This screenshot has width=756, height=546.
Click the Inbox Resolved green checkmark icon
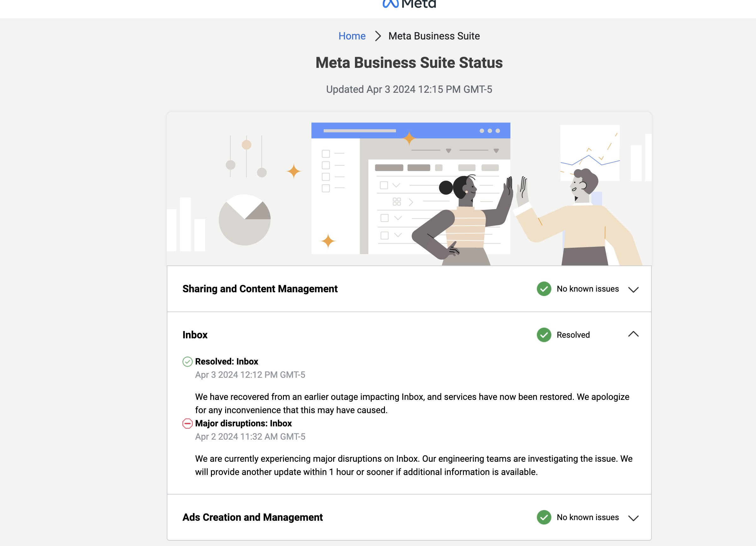pos(544,335)
